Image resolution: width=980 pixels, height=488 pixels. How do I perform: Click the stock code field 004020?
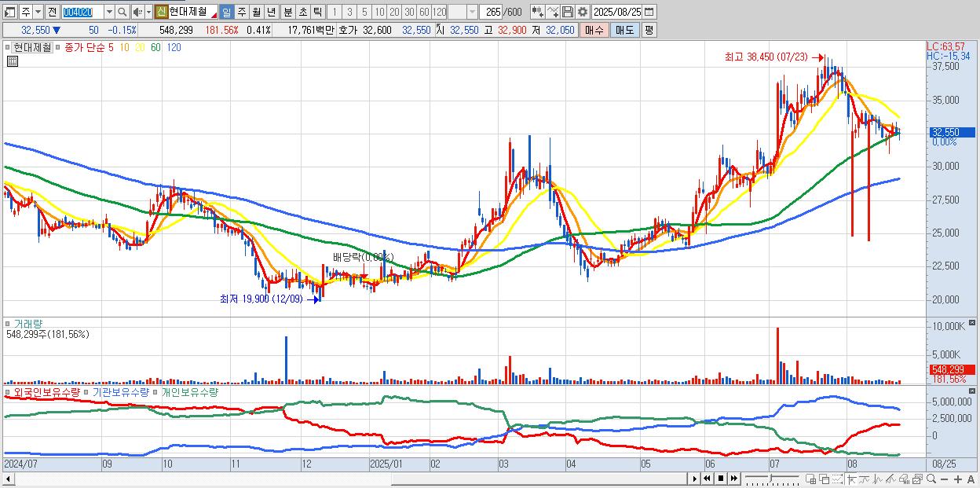pos(82,12)
